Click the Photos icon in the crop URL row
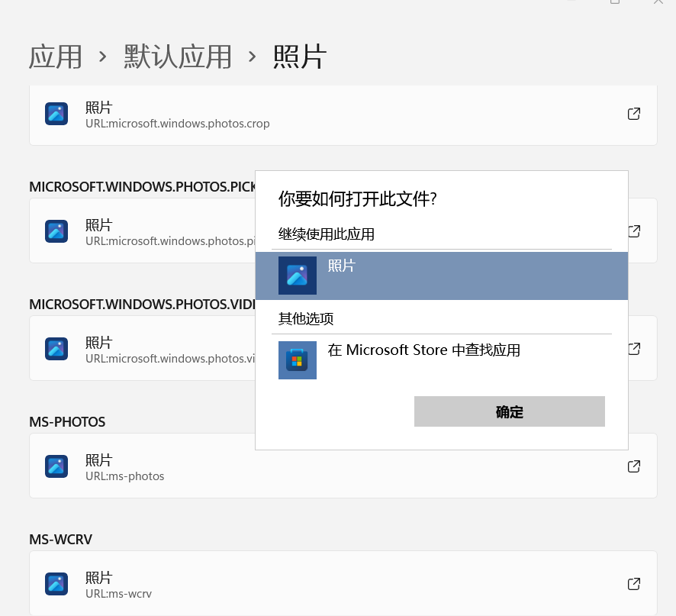676x616 pixels. pyautogui.click(x=56, y=114)
